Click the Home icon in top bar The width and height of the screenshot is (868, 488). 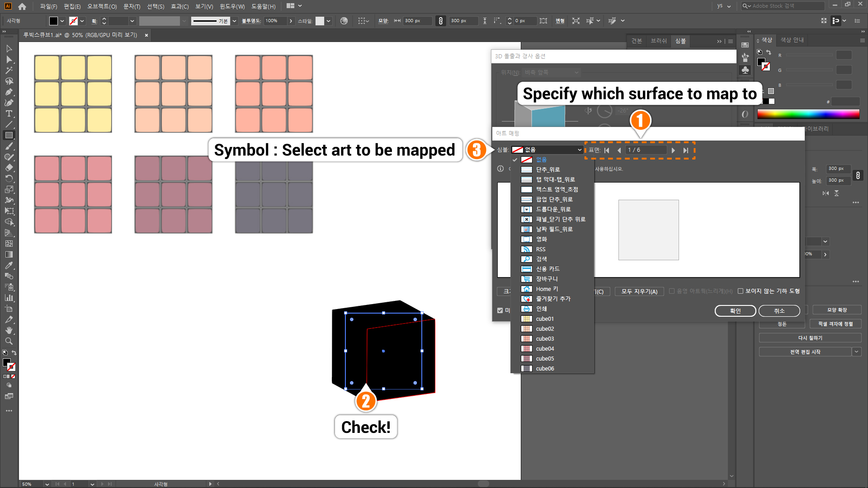point(22,6)
